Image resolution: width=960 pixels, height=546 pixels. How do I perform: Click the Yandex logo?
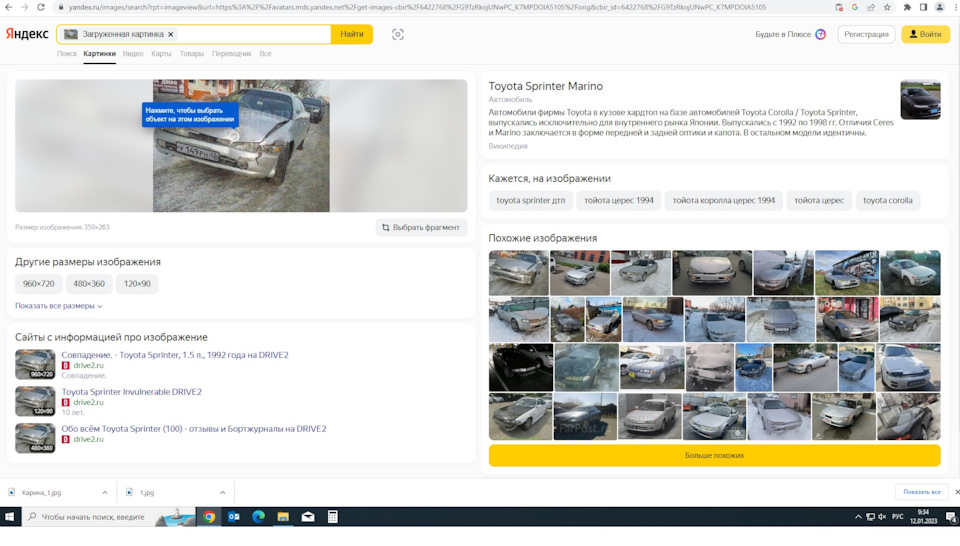click(x=27, y=34)
